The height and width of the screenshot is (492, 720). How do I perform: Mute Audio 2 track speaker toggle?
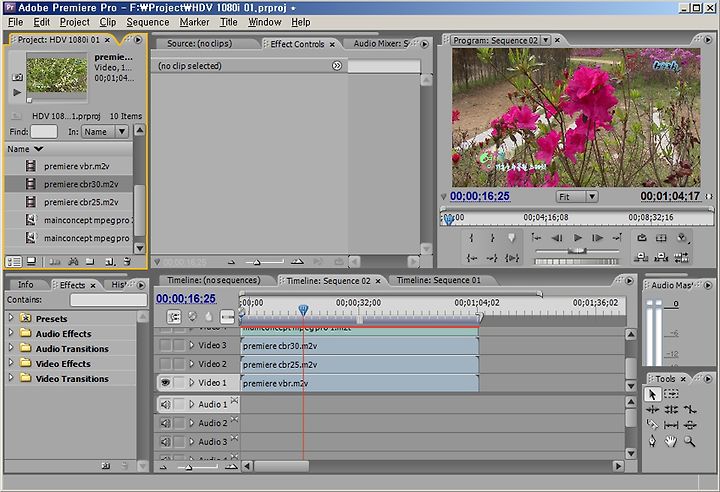coord(165,423)
